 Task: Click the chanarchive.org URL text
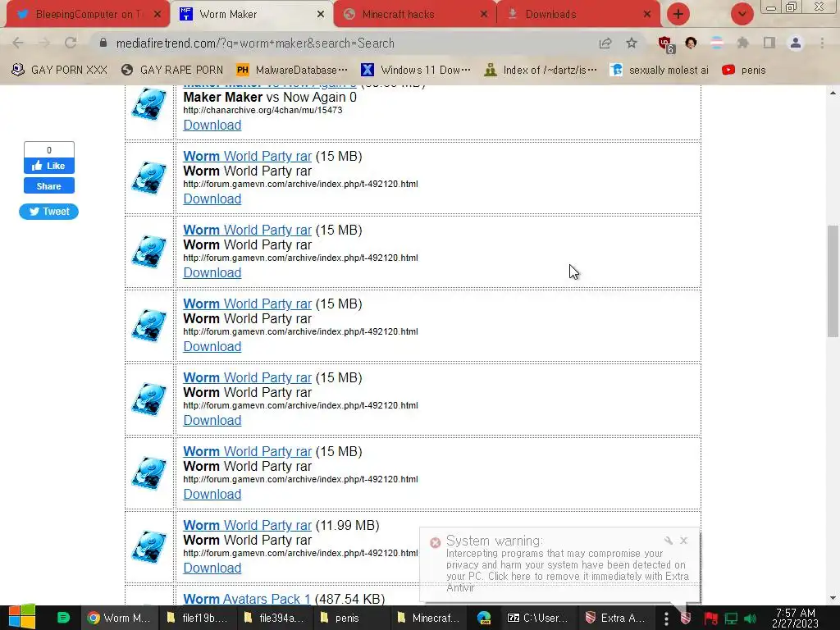click(x=262, y=110)
